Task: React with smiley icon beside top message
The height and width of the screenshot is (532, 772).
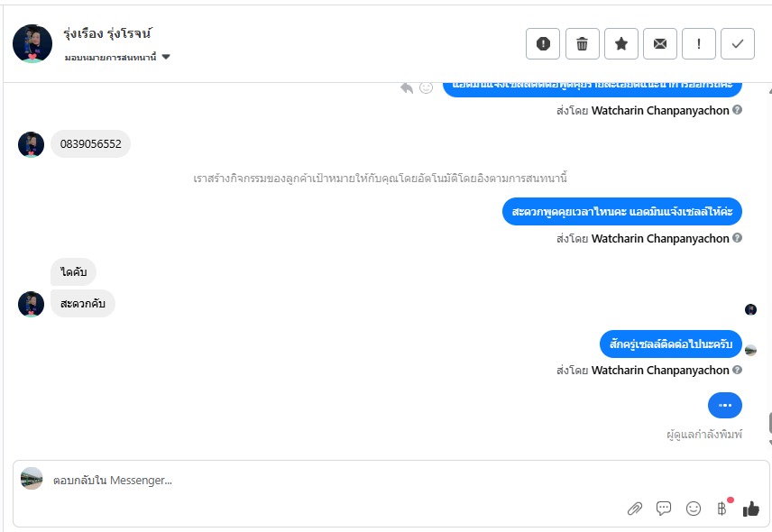Action: 426,87
